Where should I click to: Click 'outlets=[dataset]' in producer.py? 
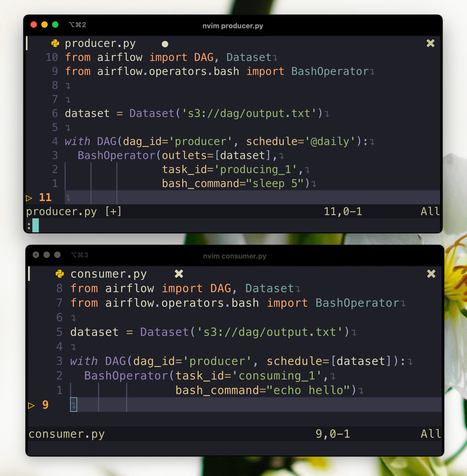pos(216,156)
